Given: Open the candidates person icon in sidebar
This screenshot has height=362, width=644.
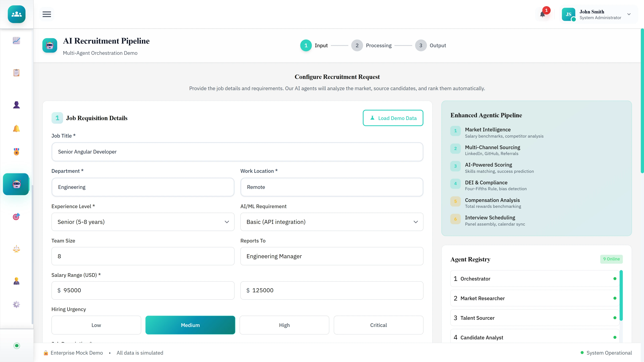Looking at the screenshot, I should coord(16,104).
